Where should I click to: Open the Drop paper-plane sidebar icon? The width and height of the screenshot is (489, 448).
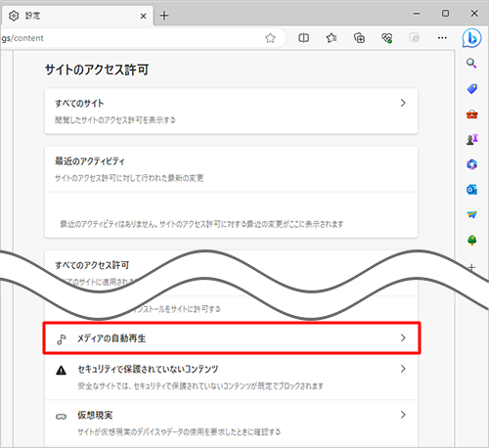click(471, 214)
